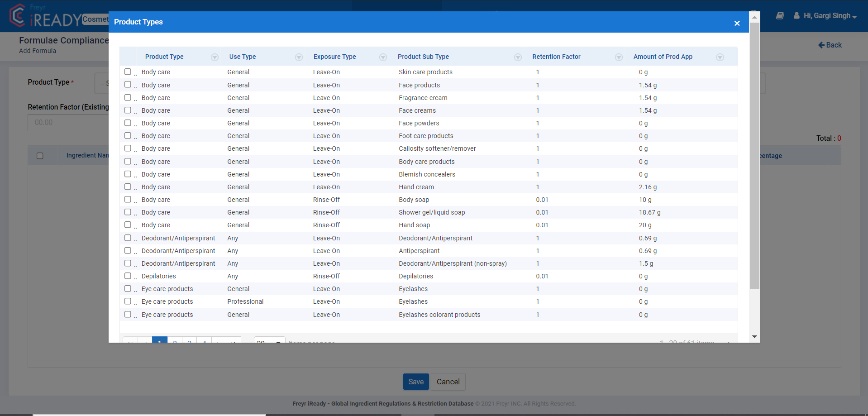
Task: Sort by Product Sub Type header
Action: [423, 57]
